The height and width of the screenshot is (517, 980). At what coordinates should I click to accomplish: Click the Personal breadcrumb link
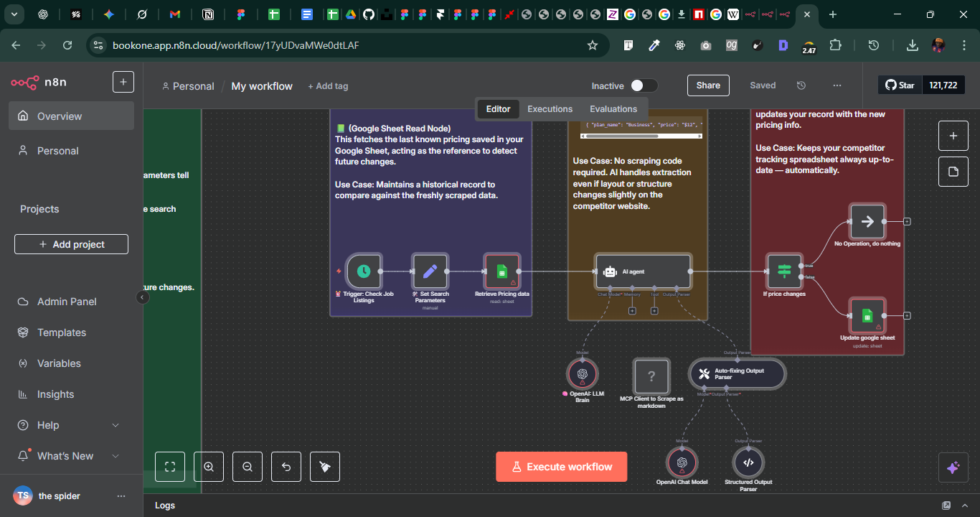click(188, 86)
